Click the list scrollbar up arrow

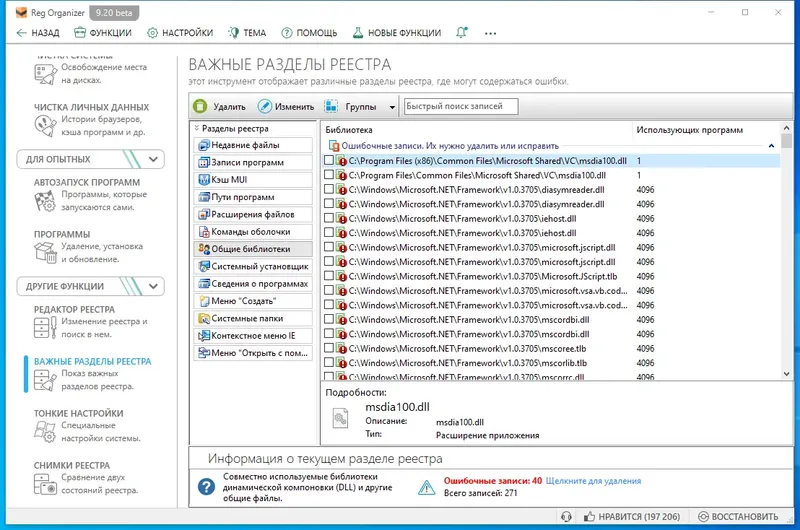coord(786,128)
